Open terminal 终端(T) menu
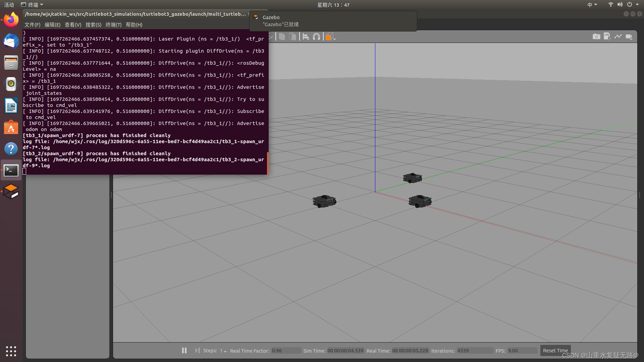Image resolution: width=644 pixels, height=362 pixels. (x=113, y=25)
